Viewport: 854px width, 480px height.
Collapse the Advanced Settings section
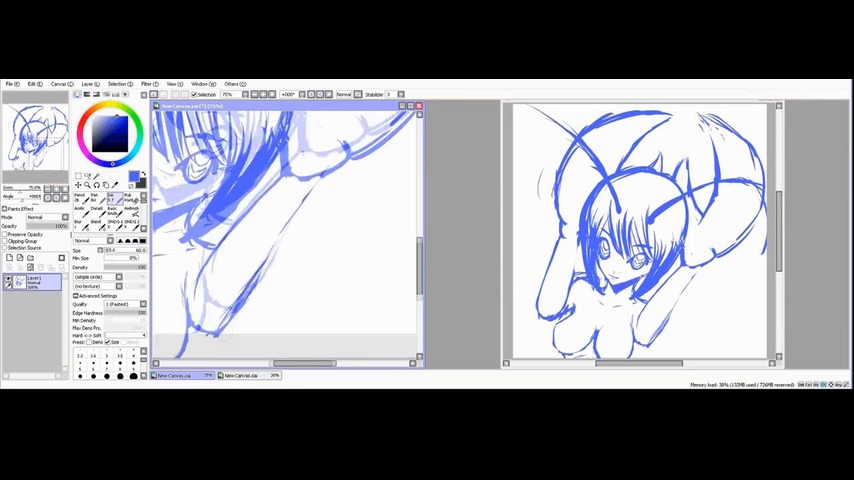pos(75,296)
